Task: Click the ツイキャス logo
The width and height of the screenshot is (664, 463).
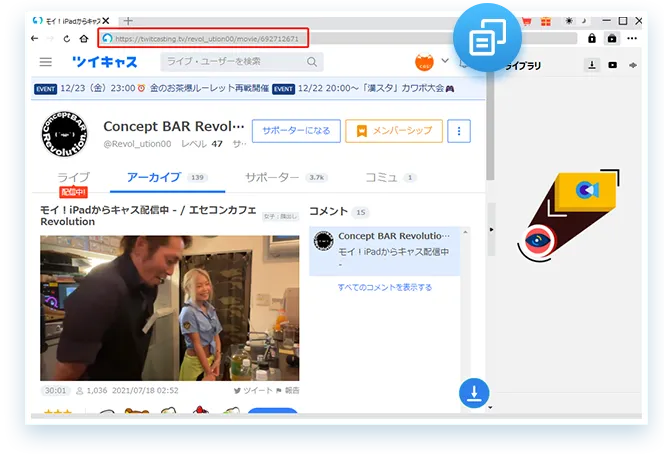Action: tap(105, 62)
